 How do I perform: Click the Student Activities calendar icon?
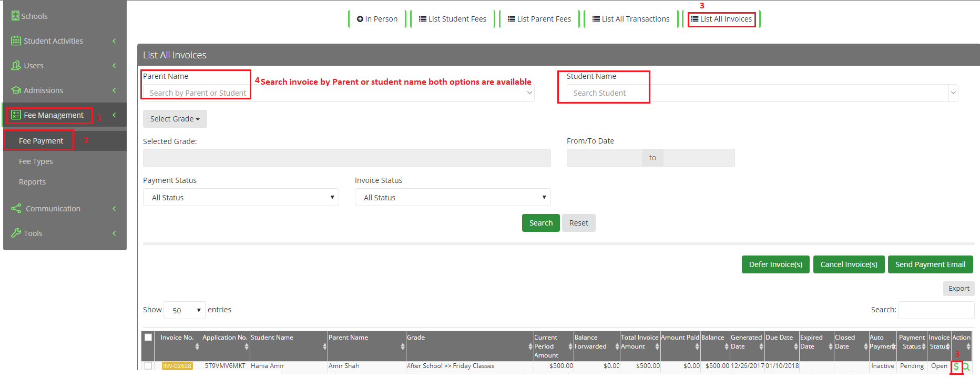[16, 40]
